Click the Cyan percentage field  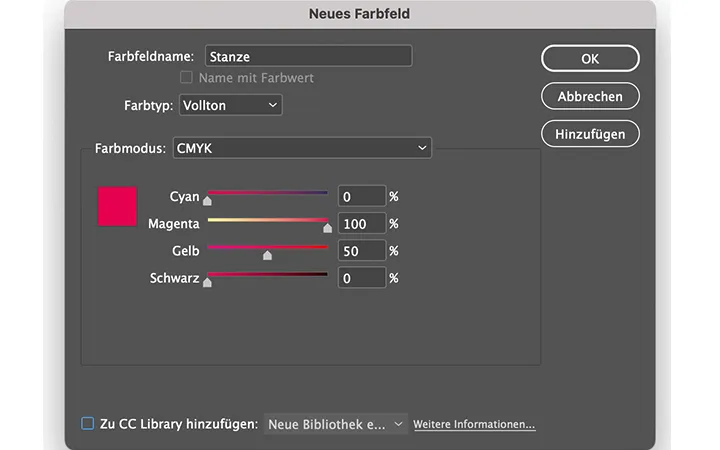point(361,196)
